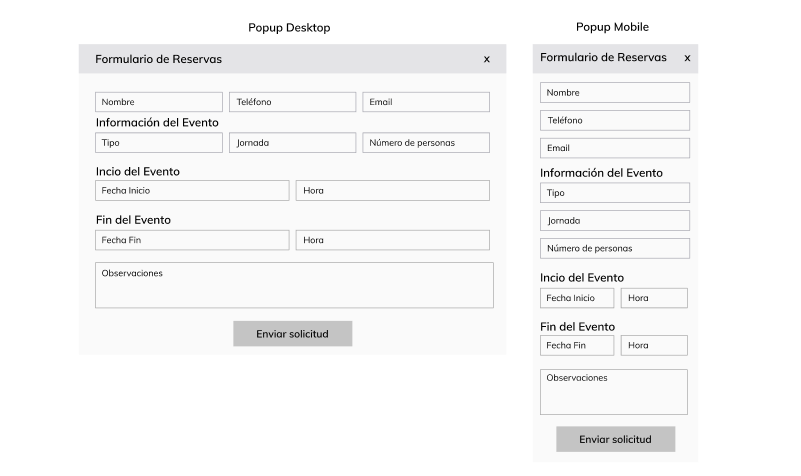Select the desktop Fecha Inicio field
This screenshot has width=801, height=476.
192,191
